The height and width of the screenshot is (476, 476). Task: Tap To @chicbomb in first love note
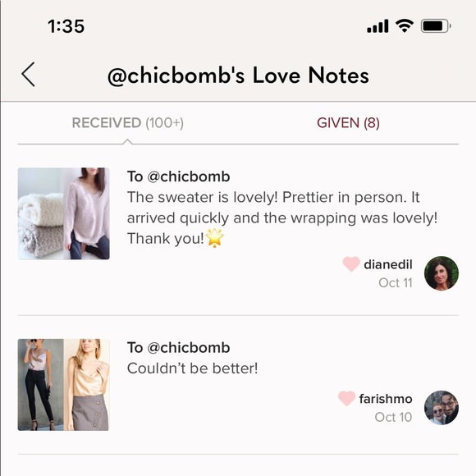tap(179, 176)
